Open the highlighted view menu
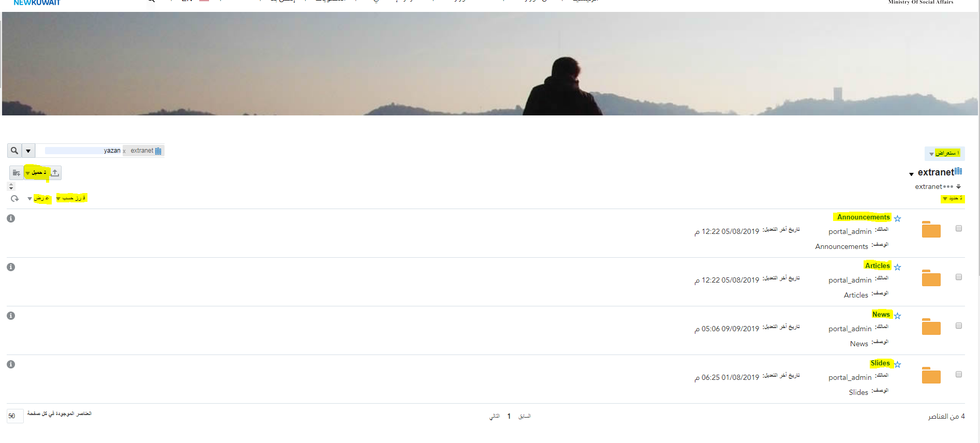Viewport: 980px width, 443px height. coord(39,198)
